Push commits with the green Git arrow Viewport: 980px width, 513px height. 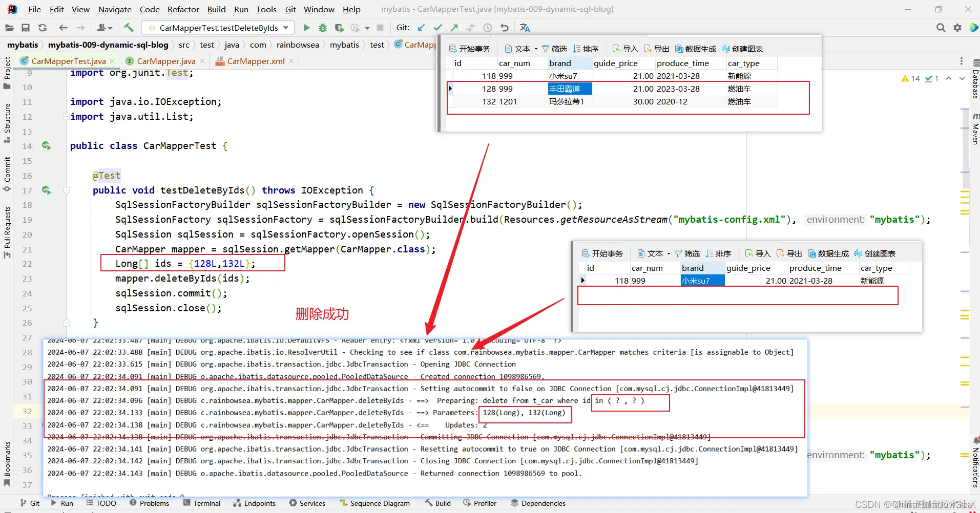(454, 28)
